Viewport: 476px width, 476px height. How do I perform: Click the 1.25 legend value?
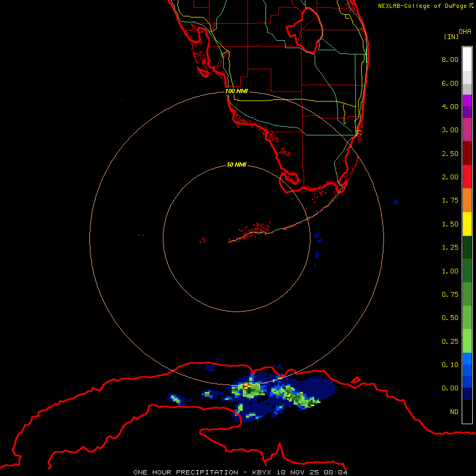pos(450,248)
